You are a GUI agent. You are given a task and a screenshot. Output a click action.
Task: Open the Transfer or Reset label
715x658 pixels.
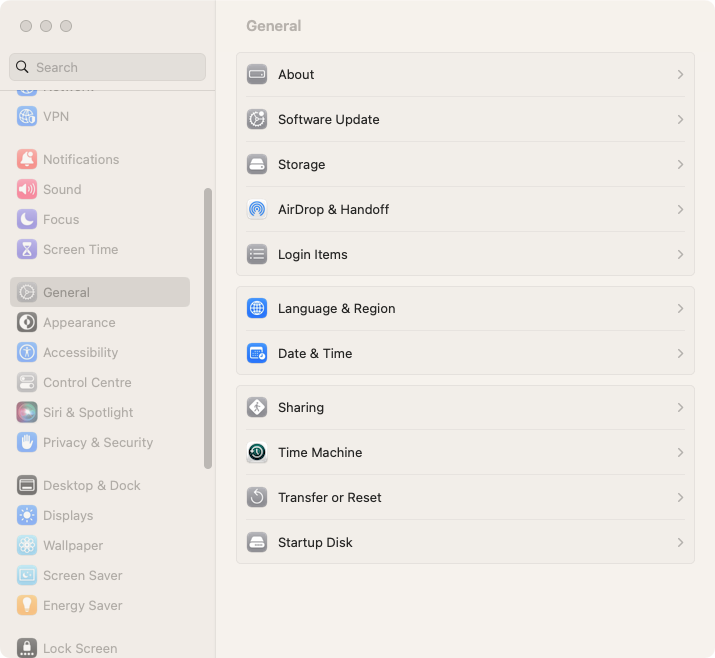[x=330, y=497]
